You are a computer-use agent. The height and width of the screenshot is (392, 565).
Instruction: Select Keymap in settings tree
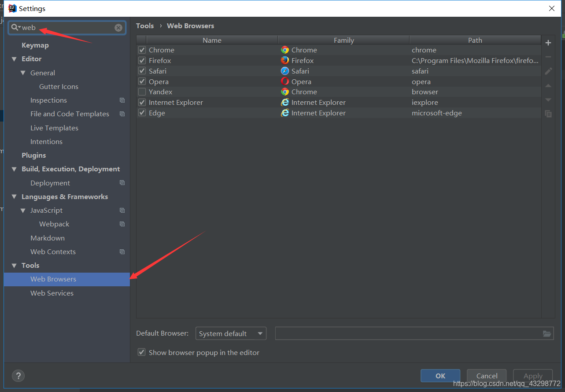[x=35, y=45]
